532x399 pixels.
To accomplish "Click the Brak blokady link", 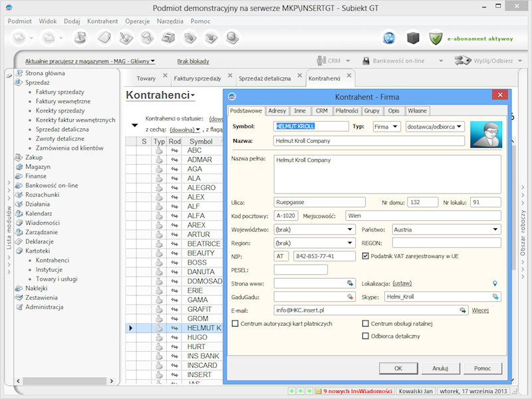I will pos(193,61).
